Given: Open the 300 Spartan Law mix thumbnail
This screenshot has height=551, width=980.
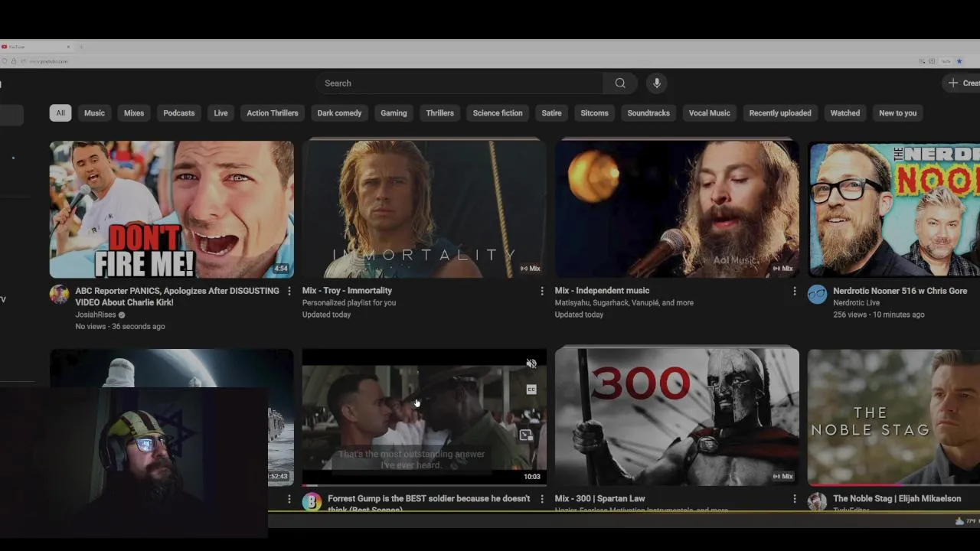Looking at the screenshot, I should point(677,417).
